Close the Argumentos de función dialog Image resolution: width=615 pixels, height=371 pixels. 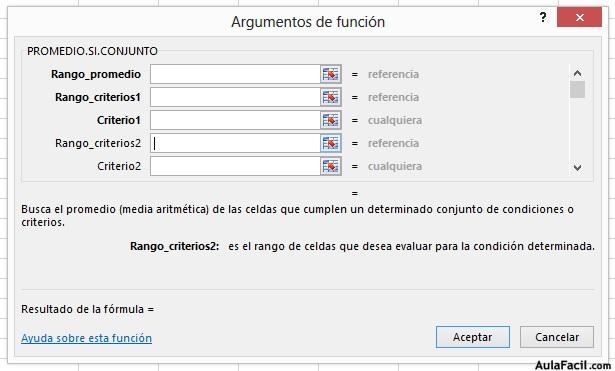click(x=579, y=17)
